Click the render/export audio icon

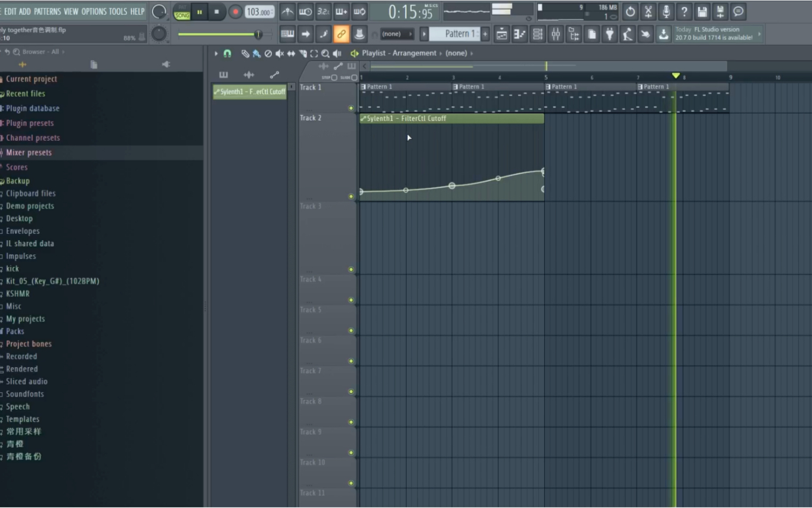point(720,11)
